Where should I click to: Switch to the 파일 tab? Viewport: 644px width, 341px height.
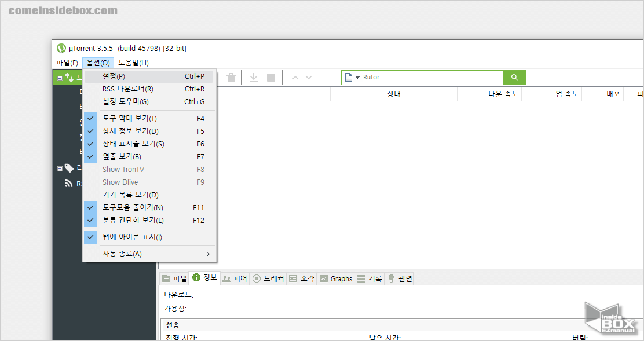click(174, 278)
